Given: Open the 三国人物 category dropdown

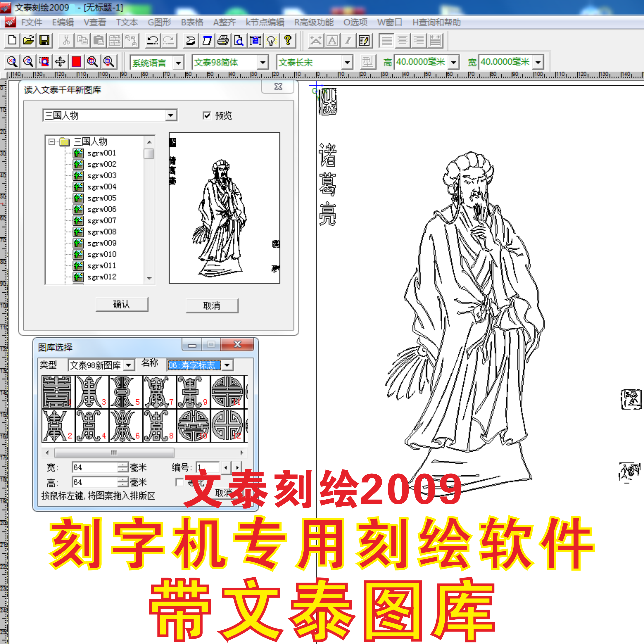Looking at the screenshot, I should (171, 115).
